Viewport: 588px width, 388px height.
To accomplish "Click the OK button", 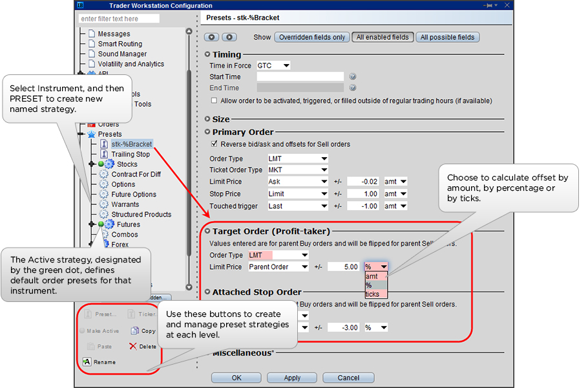I will coord(236,378).
